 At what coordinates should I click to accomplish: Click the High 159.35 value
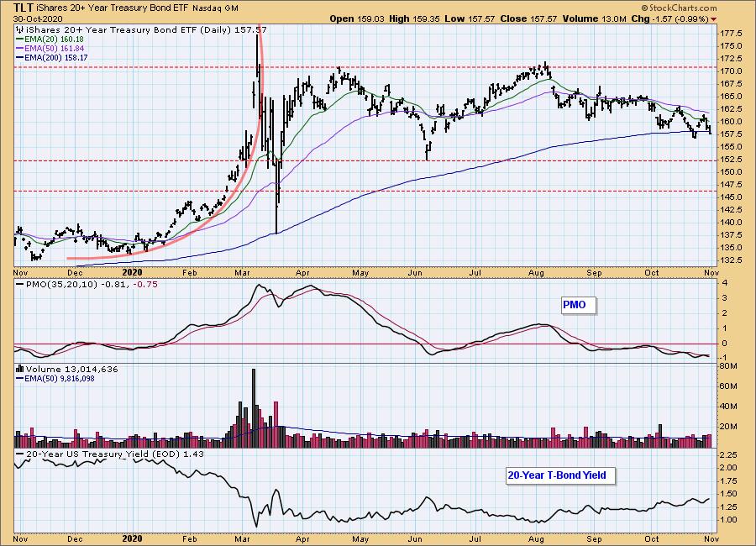(x=413, y=18)
